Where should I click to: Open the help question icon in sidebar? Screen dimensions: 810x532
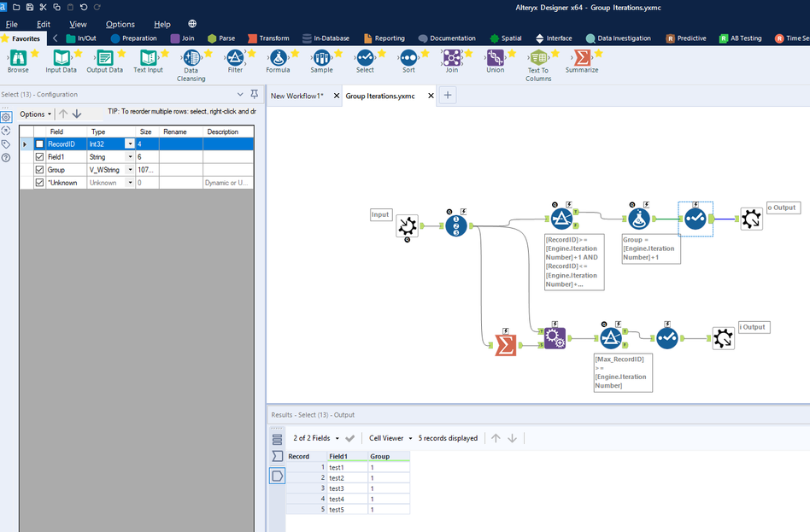pos(6,157)
